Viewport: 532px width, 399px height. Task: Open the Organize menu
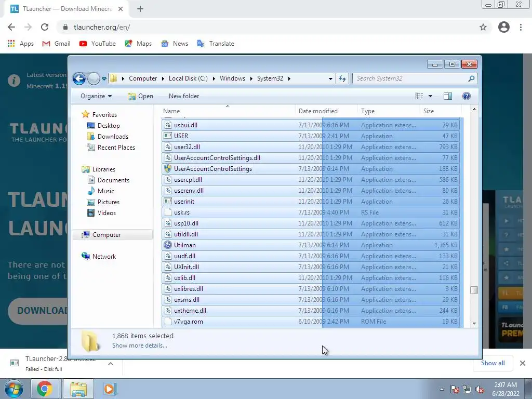[x=96, y=96]
